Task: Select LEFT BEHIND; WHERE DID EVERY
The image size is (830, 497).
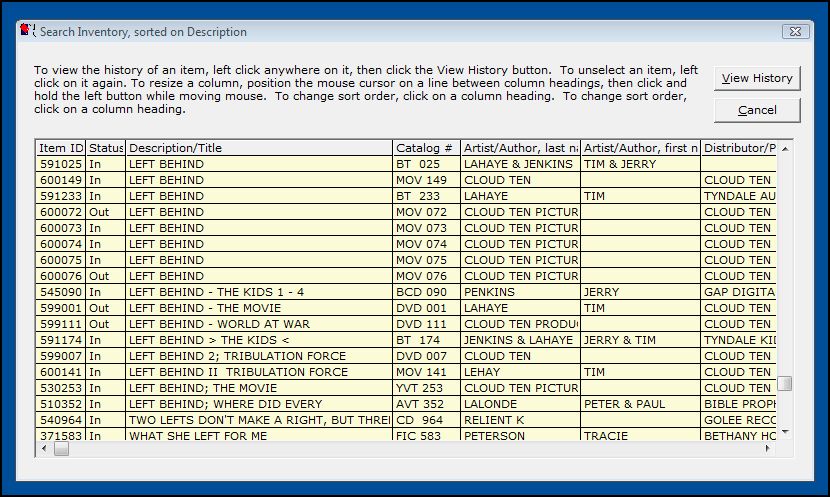Action: pos(406,404)
